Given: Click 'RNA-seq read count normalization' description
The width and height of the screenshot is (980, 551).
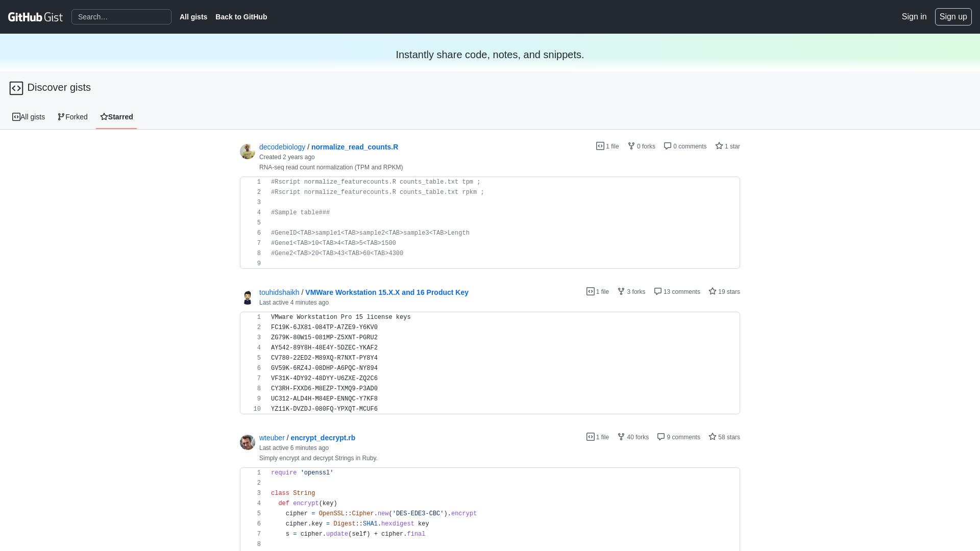Looking at the screenshot, I should [x=331, y=167].
